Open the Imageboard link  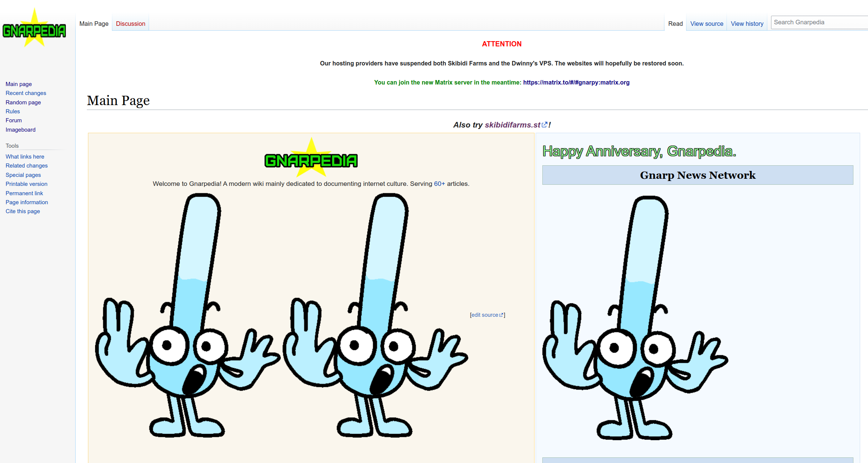(21, 130)
